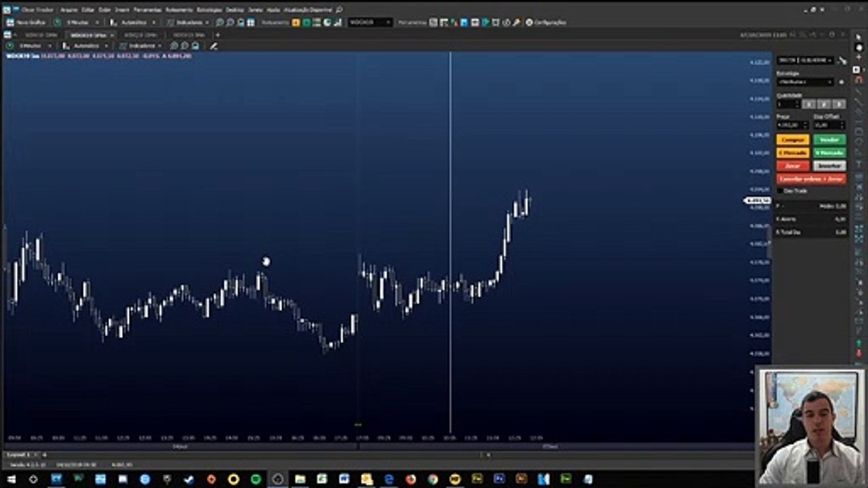Open the Arquivo menu
This screenshot has width=868, height=488.
click(x=68, y=10)
